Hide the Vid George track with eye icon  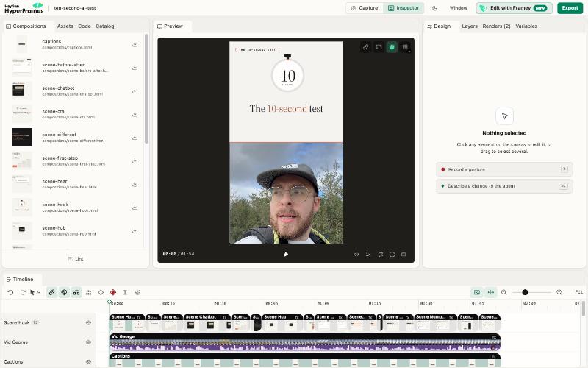(x=88, y=342)
